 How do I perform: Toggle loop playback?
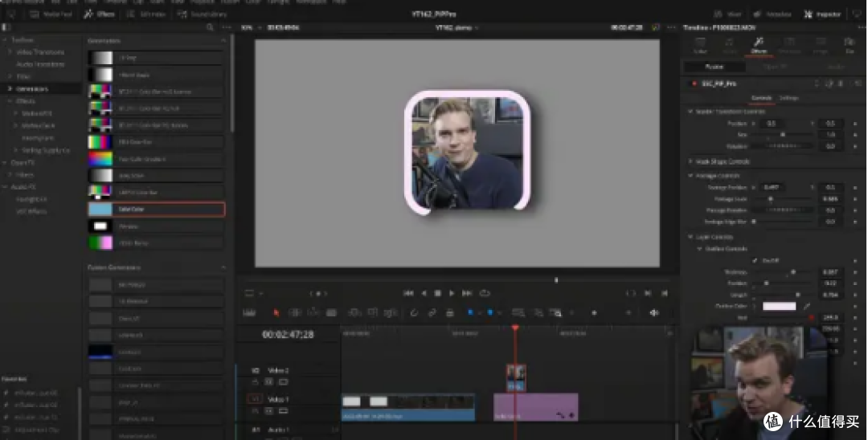pos(485,293)
